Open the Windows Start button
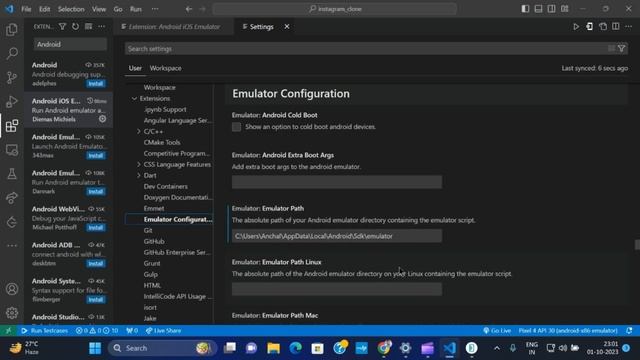Viewport: 640px width, 360px height. point(95,348)
